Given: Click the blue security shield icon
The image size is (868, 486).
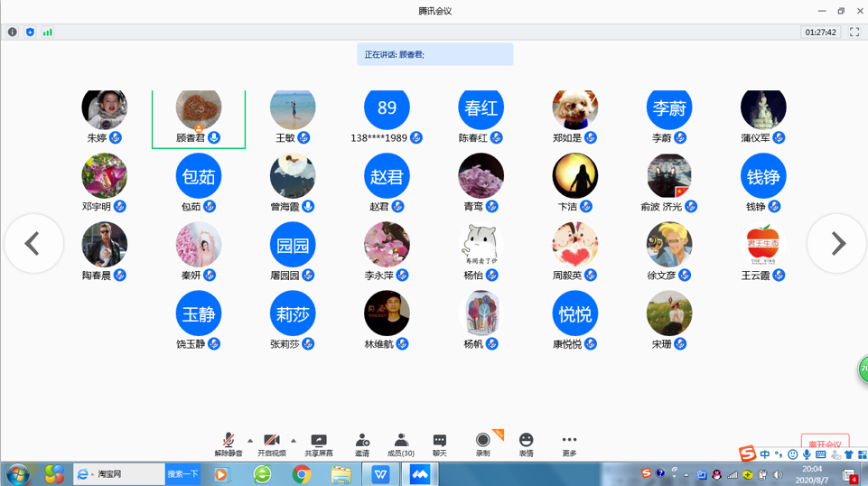Looking at the screenshot, I should tap(30, 33).
